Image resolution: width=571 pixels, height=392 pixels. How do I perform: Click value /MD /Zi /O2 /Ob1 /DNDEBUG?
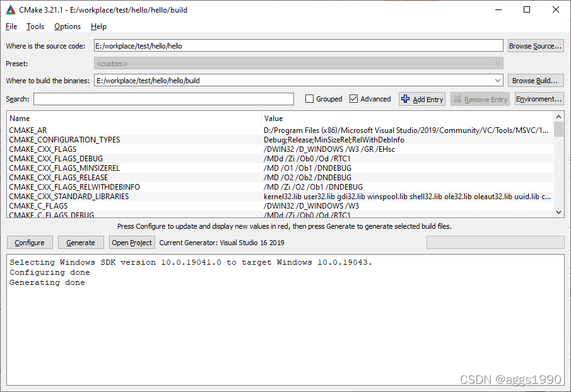click(x=313, y=187)
